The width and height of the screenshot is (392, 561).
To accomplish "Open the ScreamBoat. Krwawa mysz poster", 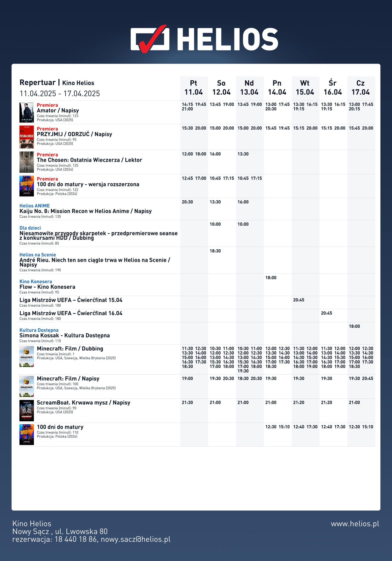I will [27, 410].
